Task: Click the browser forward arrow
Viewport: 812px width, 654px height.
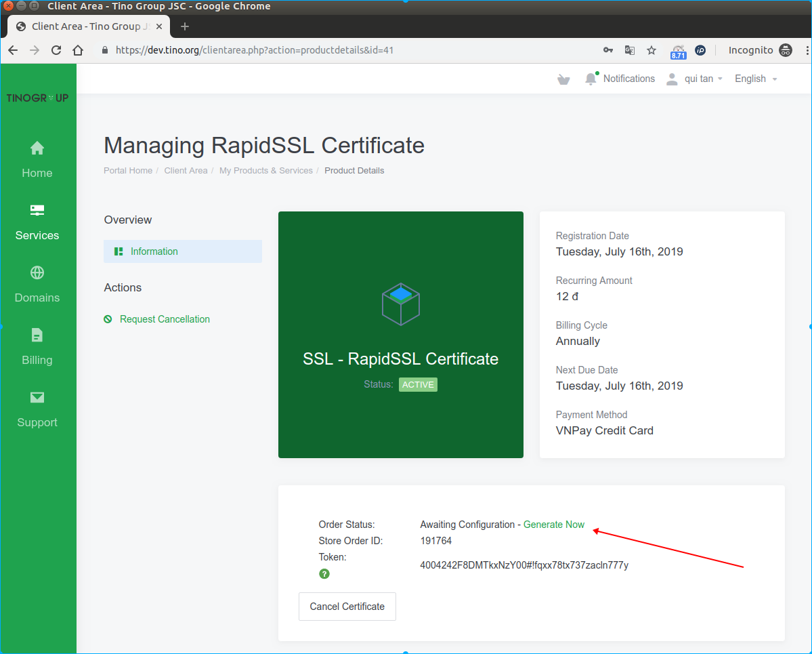Action: point(35,50)
